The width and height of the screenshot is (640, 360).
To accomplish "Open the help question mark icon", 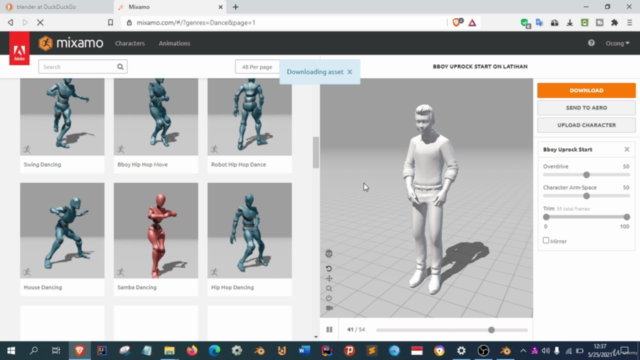I will coord(591,43).
